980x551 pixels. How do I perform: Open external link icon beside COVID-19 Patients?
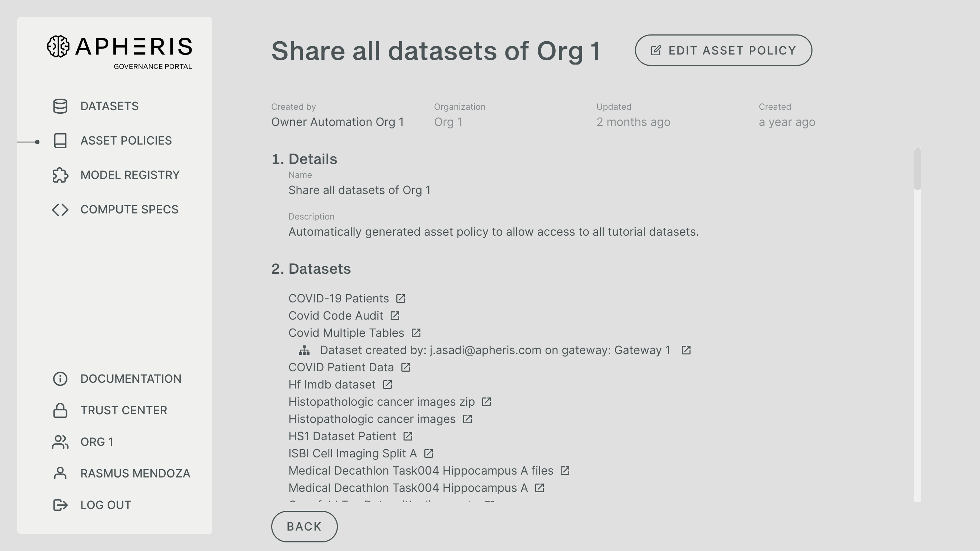pyautogui.click(x=401, y=298)
